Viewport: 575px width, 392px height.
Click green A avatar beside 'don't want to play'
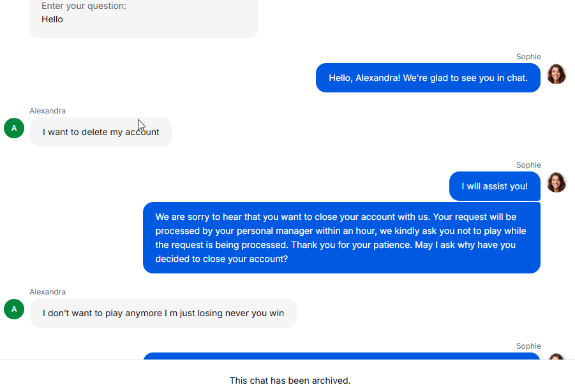pos(14,309)
